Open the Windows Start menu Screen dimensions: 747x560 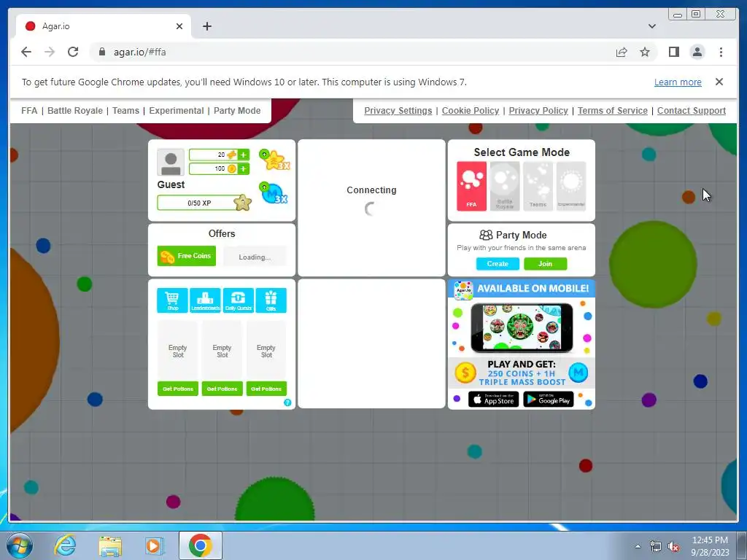click(19, 545)
